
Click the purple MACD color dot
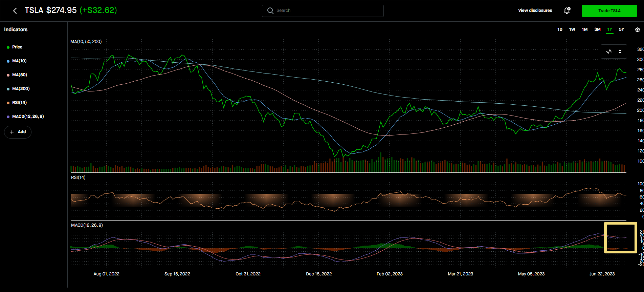pos(8,117)
